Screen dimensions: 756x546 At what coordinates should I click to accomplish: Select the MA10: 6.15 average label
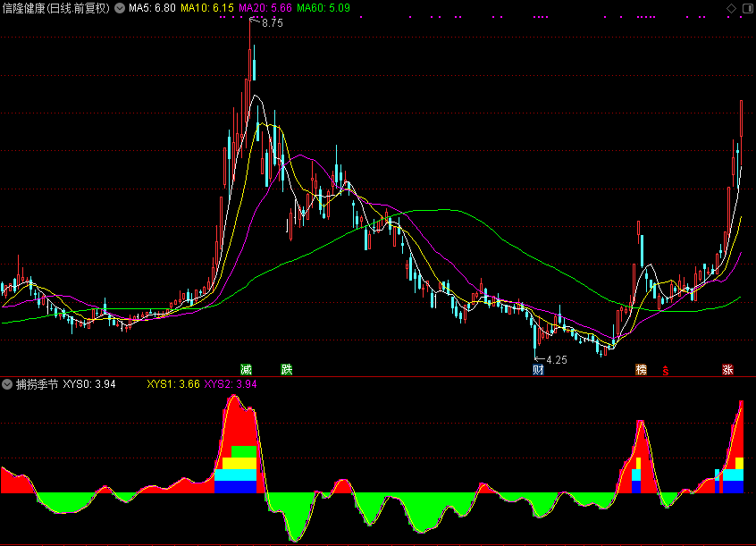click(x=206, y=8)
